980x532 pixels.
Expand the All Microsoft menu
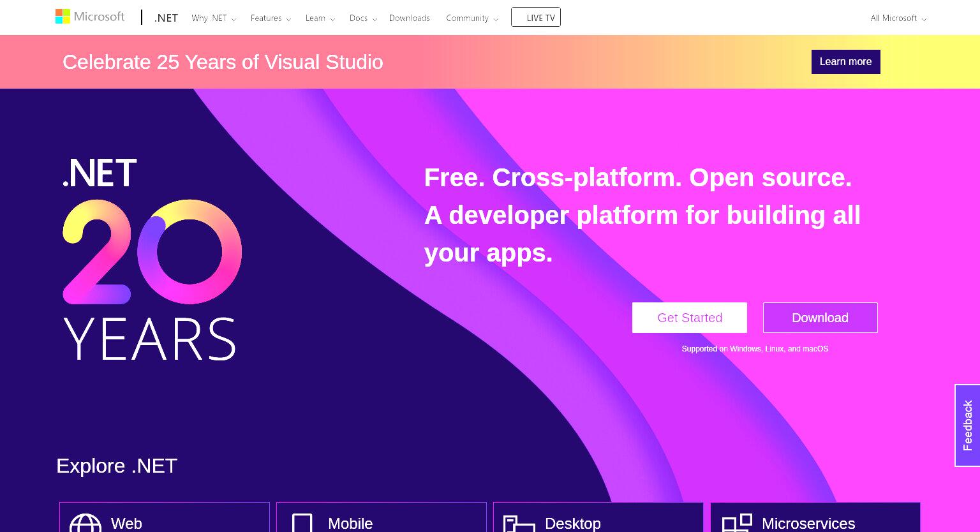(898, 18)
